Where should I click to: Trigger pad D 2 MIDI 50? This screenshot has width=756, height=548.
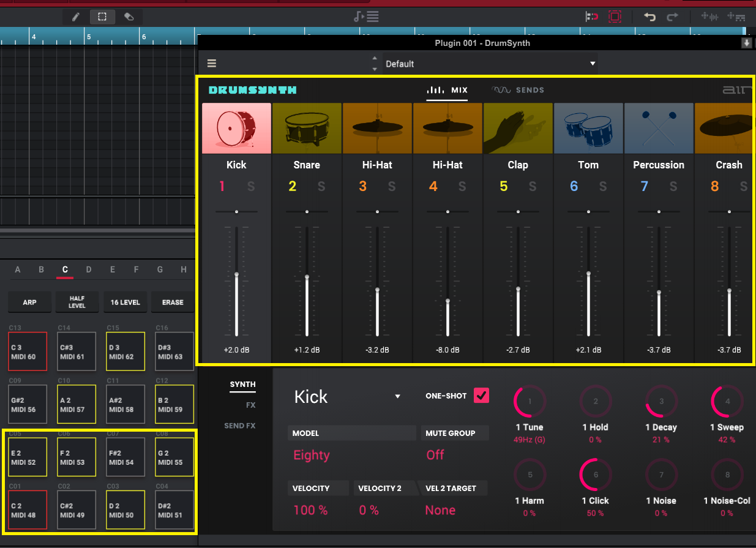pos(125,510)
